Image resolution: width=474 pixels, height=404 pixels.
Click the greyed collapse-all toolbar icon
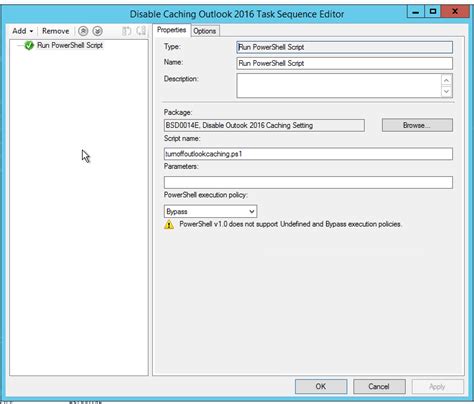tap(141, 31)
